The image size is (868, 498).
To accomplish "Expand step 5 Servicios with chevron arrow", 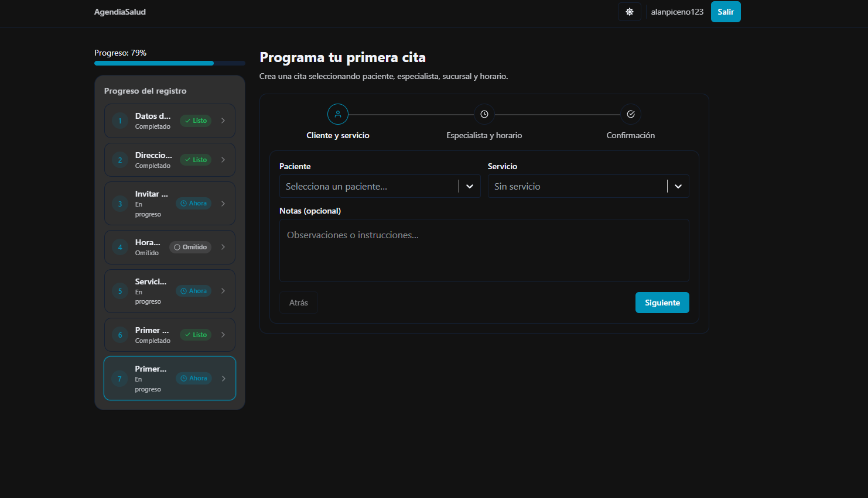I will [223, 291].
